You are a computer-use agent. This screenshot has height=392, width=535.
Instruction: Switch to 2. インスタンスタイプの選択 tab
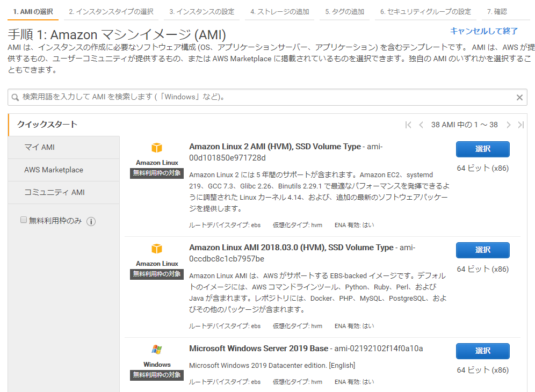click(111, 12)
